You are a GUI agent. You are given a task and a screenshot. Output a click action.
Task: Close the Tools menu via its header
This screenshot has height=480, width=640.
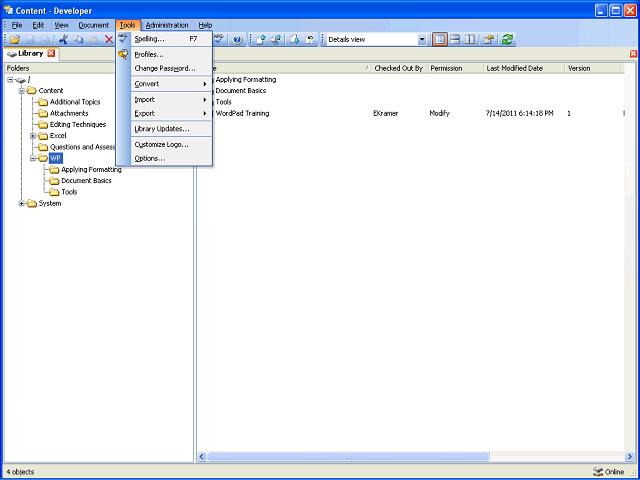[128, 25]
